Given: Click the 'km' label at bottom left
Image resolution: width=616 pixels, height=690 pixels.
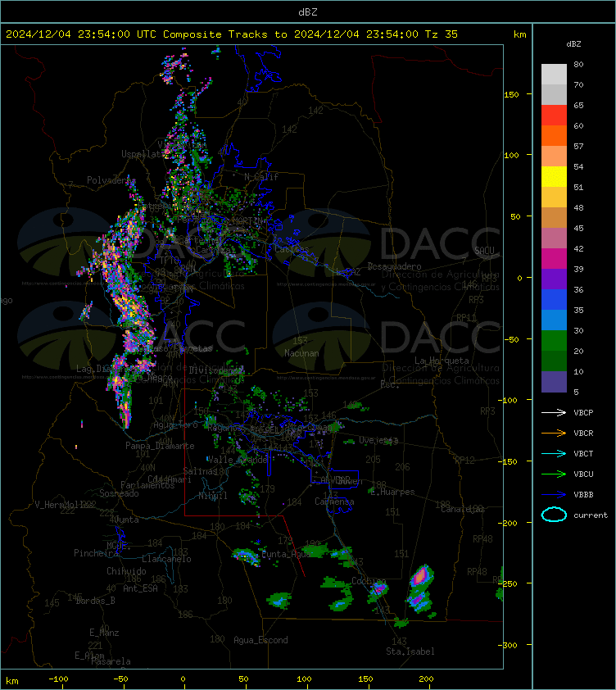Looking at the screenshot, I should coord(12,681).
